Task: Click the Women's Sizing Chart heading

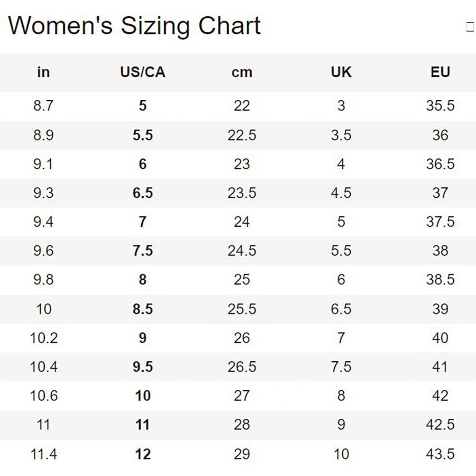Action: click(134, 26)
